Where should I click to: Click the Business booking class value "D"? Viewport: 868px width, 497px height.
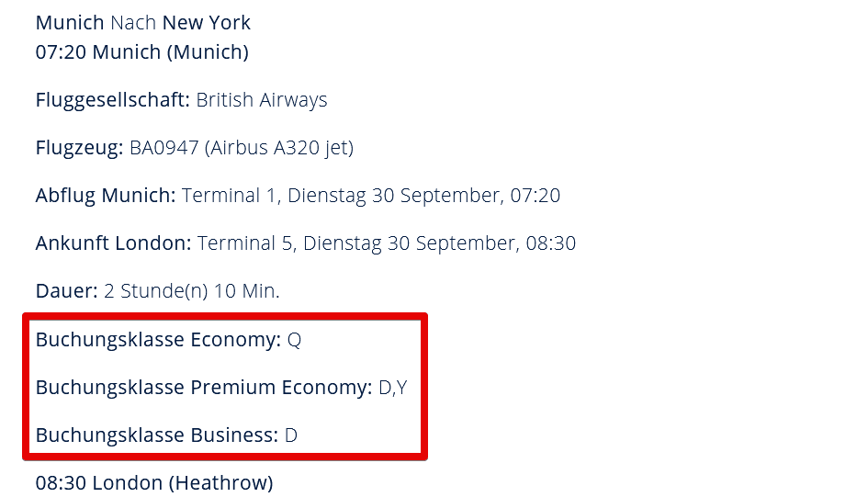tap(291, 435)
